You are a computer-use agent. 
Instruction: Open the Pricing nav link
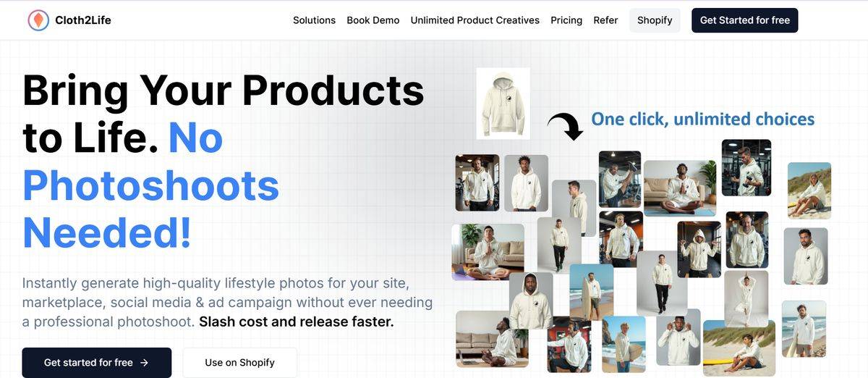pyautogui.click(x=566, y=20)
